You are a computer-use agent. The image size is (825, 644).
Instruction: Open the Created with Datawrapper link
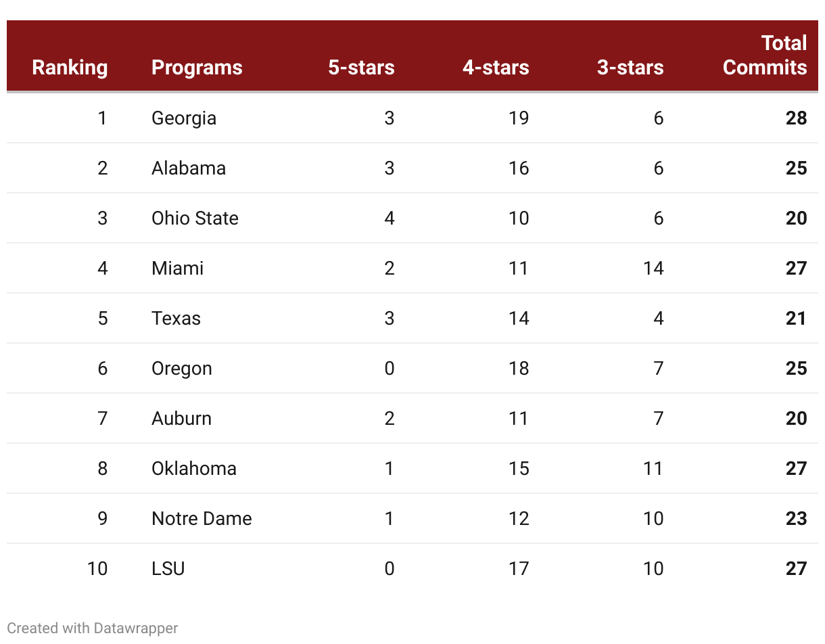coord(93,628)
